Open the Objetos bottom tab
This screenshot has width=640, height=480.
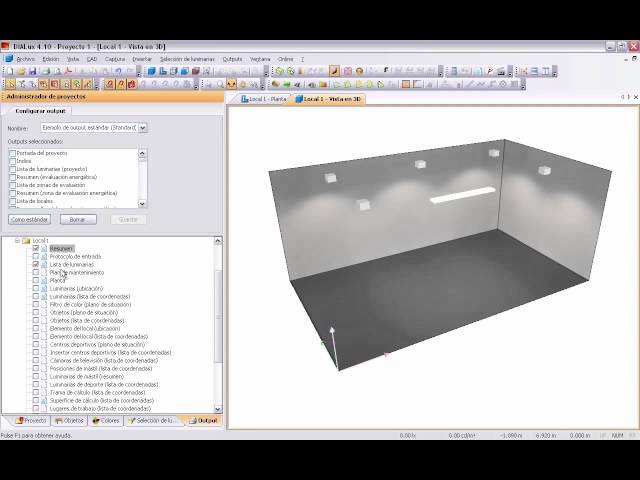tap(69, 420)
